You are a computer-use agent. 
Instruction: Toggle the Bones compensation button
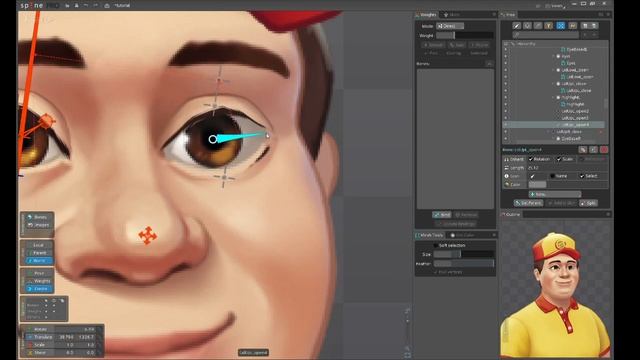click(x=39, y=217)
